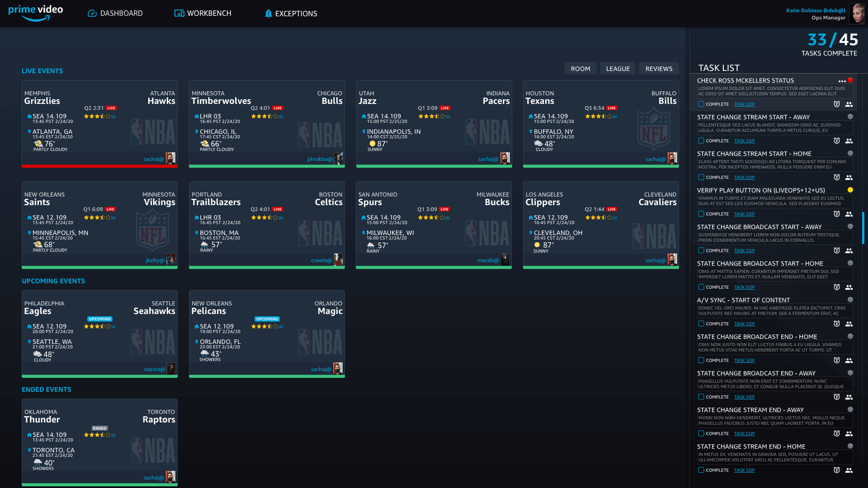Image resolution: width=868 pixels, height=488 pixels.
Task: Click yellow status dot on Verify Play Button task
Action: click(x=850, y=190)
